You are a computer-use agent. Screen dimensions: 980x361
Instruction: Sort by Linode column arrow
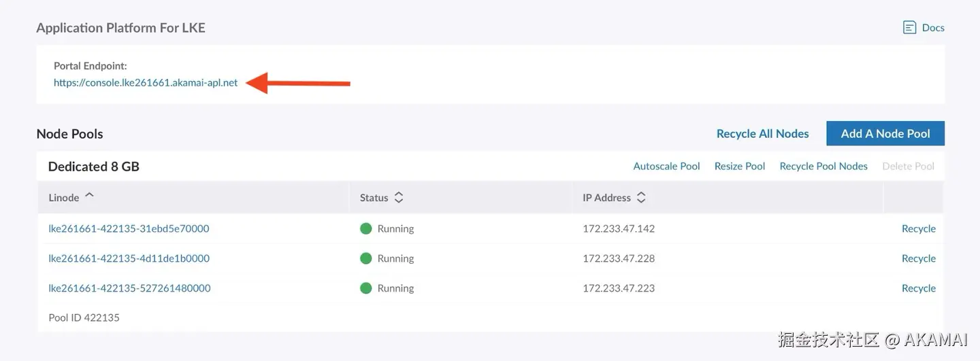coord(89,196)
